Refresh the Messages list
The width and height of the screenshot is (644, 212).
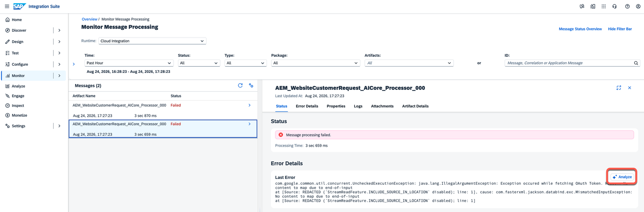(x=240, y=85)
